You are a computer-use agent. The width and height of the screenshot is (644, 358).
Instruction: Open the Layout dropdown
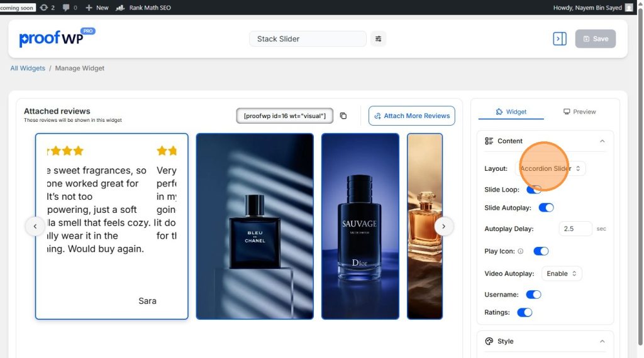coord(550,168)
